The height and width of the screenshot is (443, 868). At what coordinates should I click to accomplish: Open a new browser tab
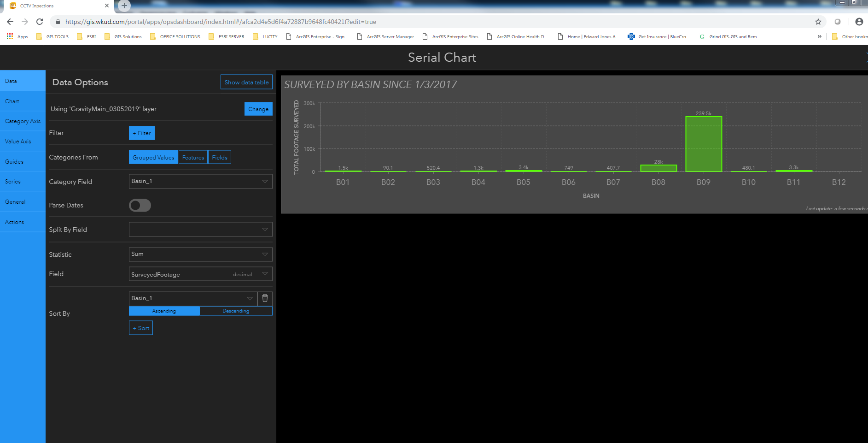coord(124,6)
